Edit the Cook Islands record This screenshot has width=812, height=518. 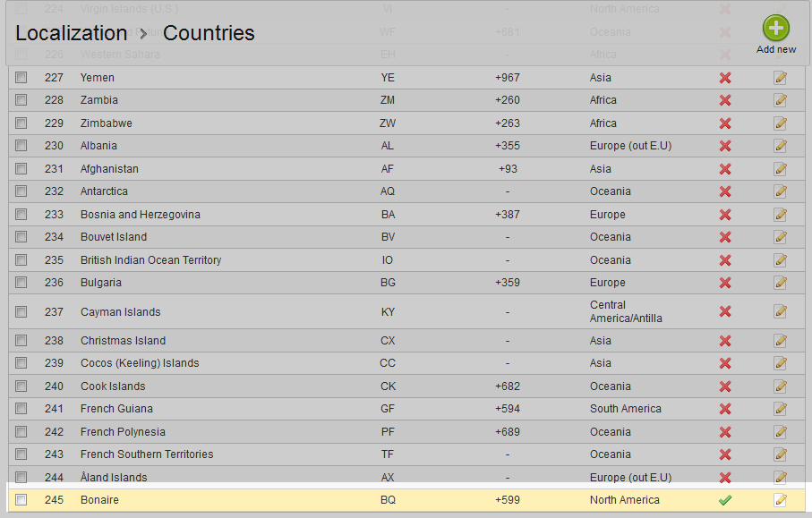click(781, 386)
